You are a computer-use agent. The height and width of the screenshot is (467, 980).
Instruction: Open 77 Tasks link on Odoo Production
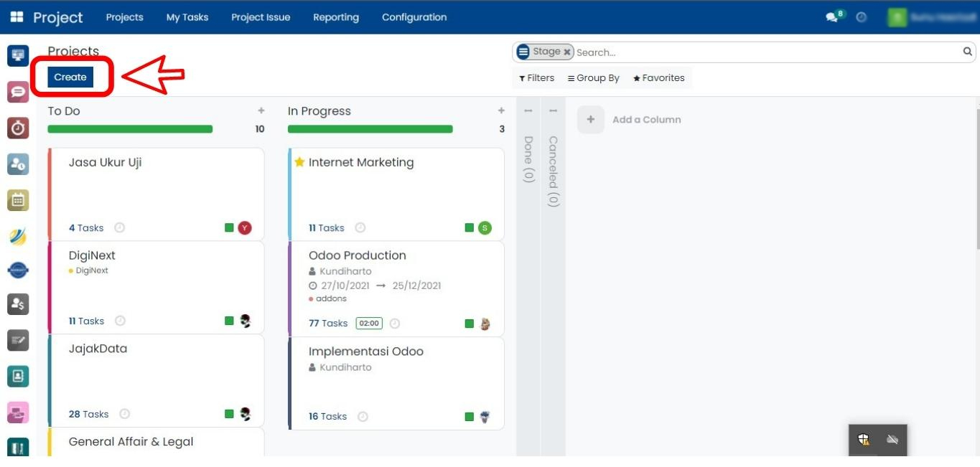click(328, 324)
